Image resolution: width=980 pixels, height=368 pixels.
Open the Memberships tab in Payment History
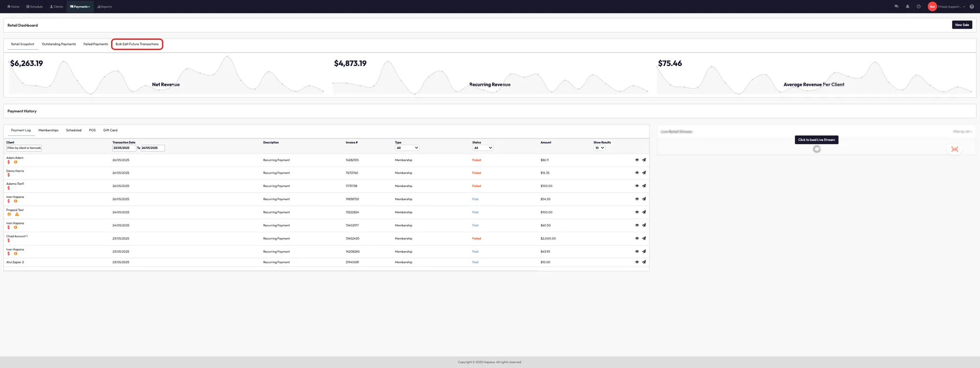pos(48,130)
